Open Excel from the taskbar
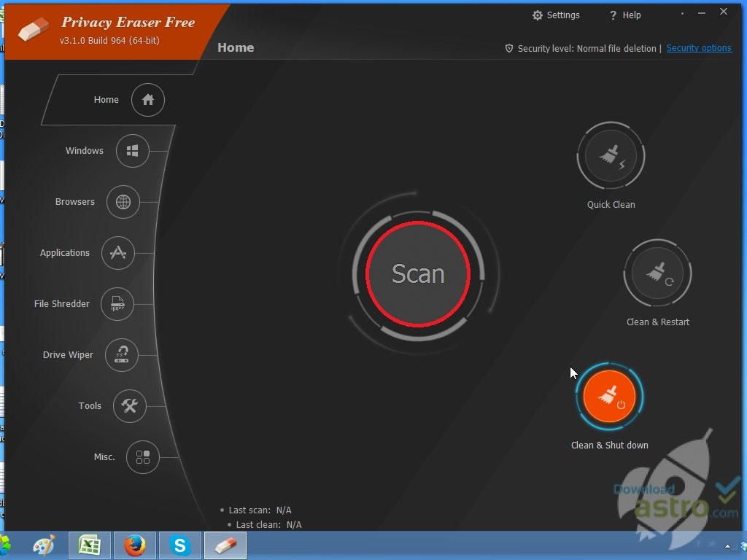747x560 pixels. click(x=90, y=545)
